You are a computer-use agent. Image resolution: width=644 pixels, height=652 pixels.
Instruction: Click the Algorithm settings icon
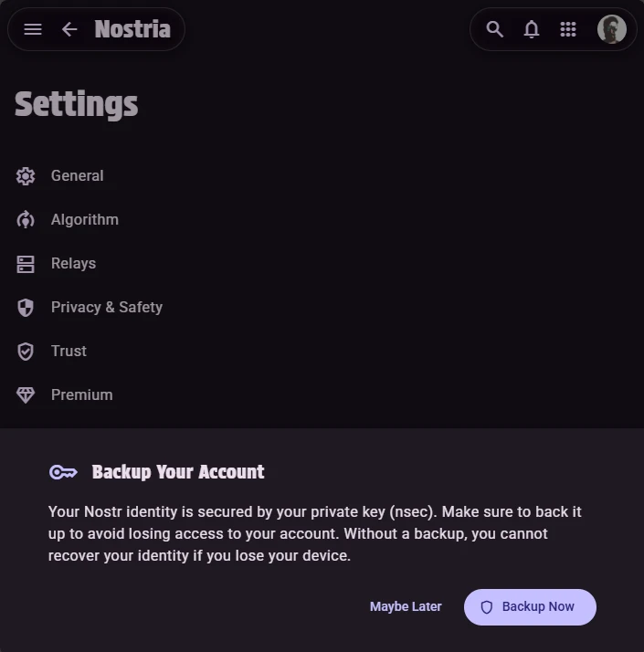pos(26,220)
